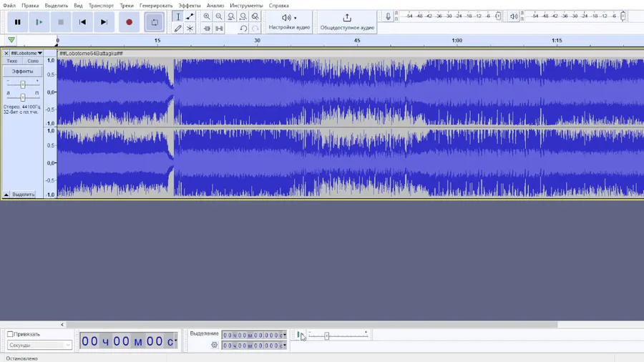Open the Правка menu
The width and height of the screenshot is (644, 362).
(x=30, y=6)
